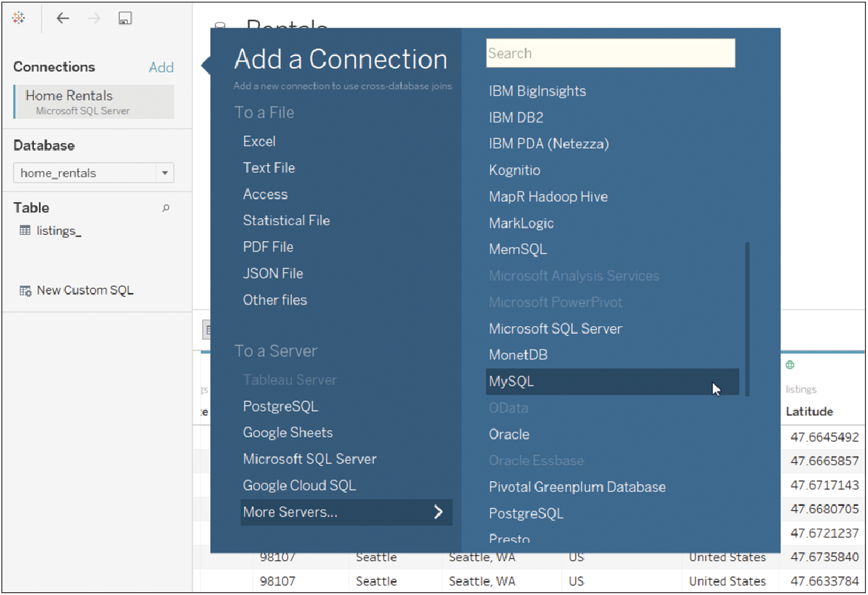The height and width of the screenshot is (595, 868).
Task: Choose Excel file connection
Action: tap(259, 141)
